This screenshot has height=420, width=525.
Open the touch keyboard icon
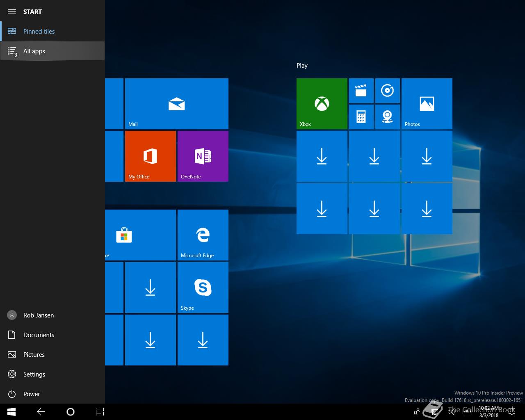[467, 412]
